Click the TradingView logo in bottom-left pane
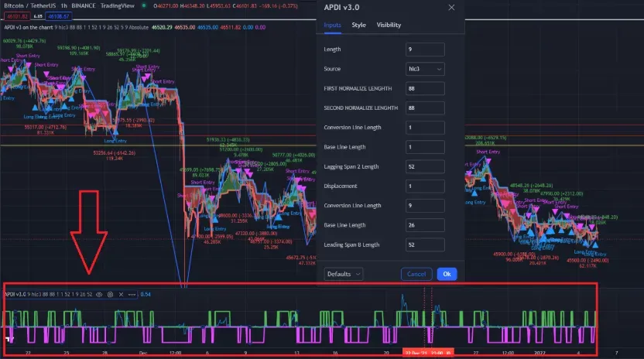The height and width of the screenshot is (359, 644). (x=11, y=338)
